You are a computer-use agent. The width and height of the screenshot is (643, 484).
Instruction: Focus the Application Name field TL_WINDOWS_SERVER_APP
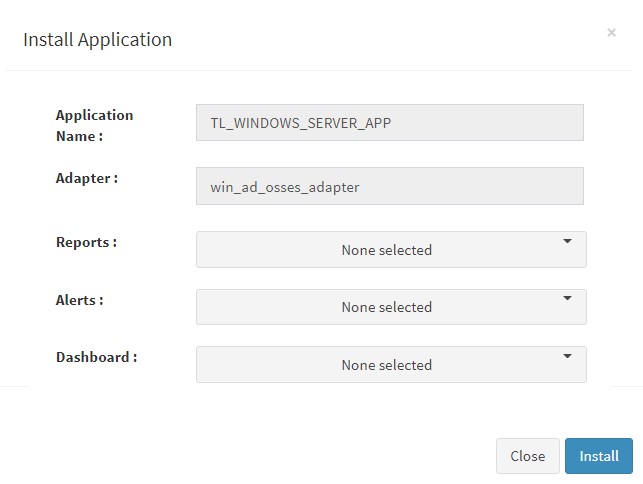pos(390,123)
